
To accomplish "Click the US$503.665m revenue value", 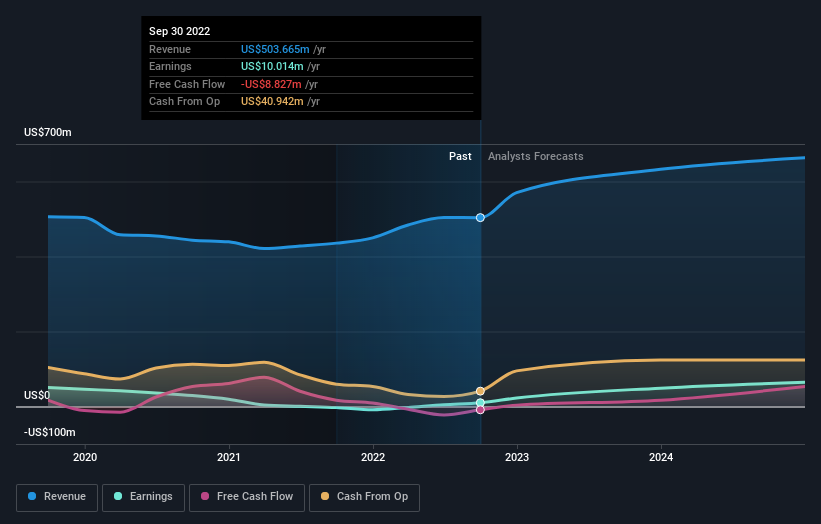I will (275, 49).
